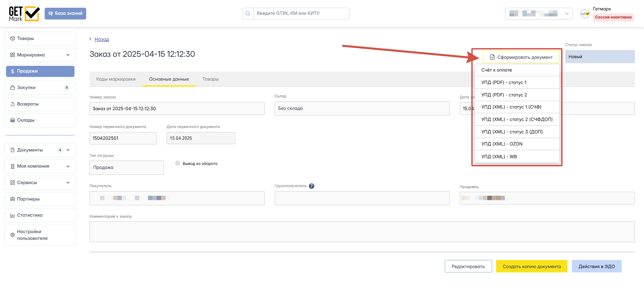Viewport: 644px width, 304px height.
Task: Toggle the Вывод из оборота checkbox
Action: [x=178, y=163]
